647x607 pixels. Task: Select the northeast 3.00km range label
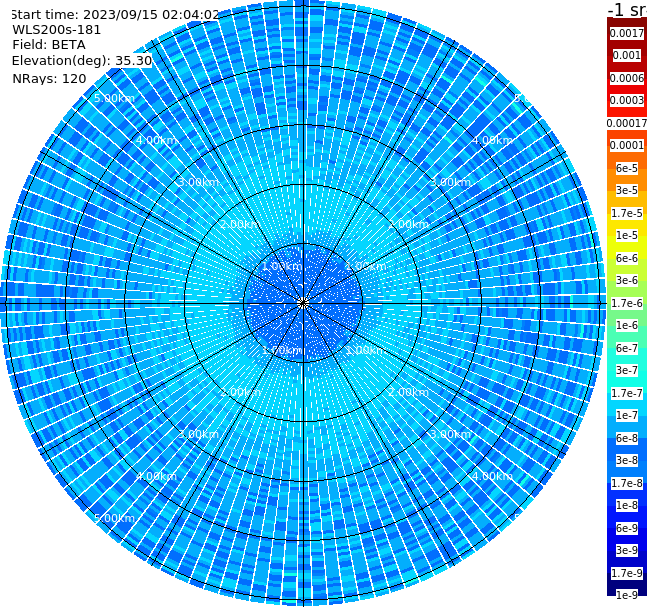point(450,182)
